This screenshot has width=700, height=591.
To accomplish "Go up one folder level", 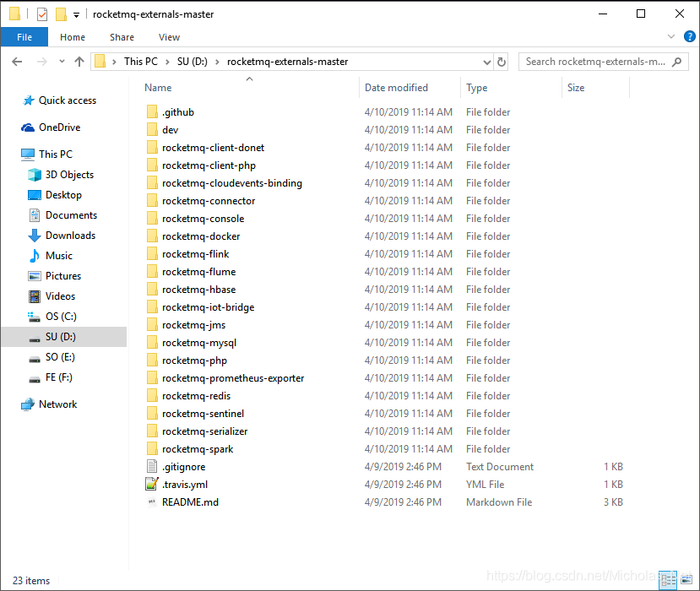I will (x=79, y=62).
